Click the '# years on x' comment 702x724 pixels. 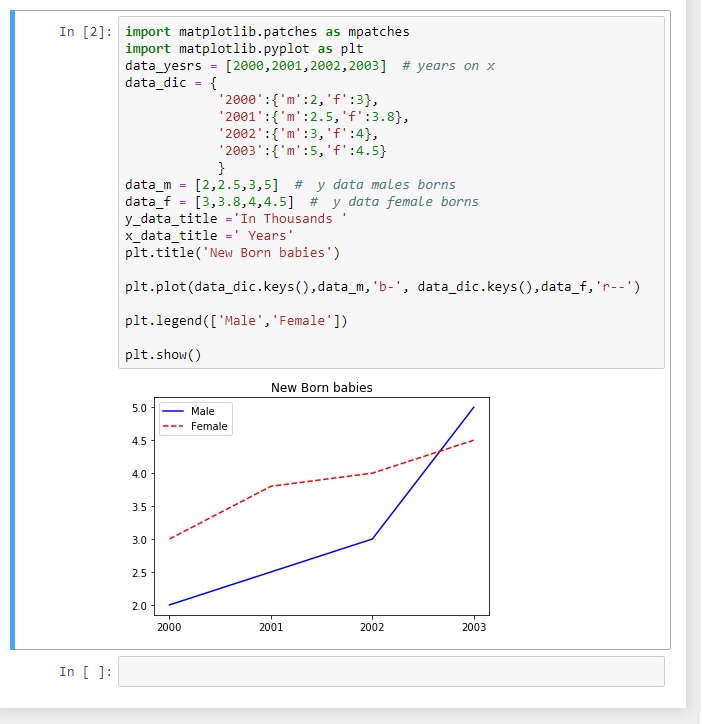click(448, 66)
